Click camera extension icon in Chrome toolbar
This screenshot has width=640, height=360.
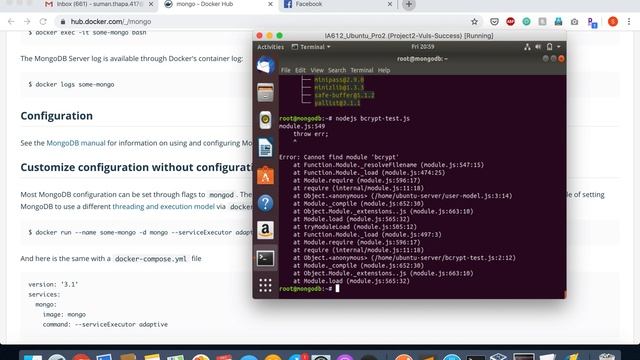pos(574,22)
